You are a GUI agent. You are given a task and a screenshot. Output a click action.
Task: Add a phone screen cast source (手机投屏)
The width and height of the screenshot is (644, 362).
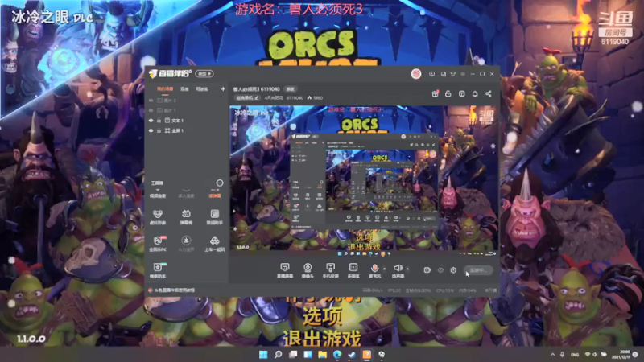pyautogui.click(x=330, y=270)
